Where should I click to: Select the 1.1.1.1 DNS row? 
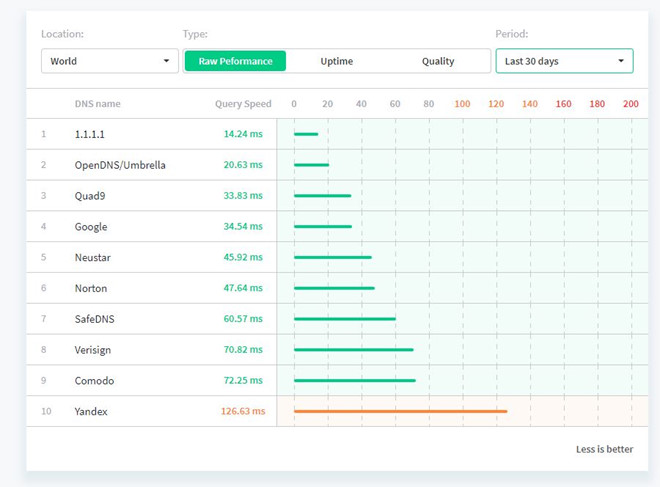coord(90,134)
